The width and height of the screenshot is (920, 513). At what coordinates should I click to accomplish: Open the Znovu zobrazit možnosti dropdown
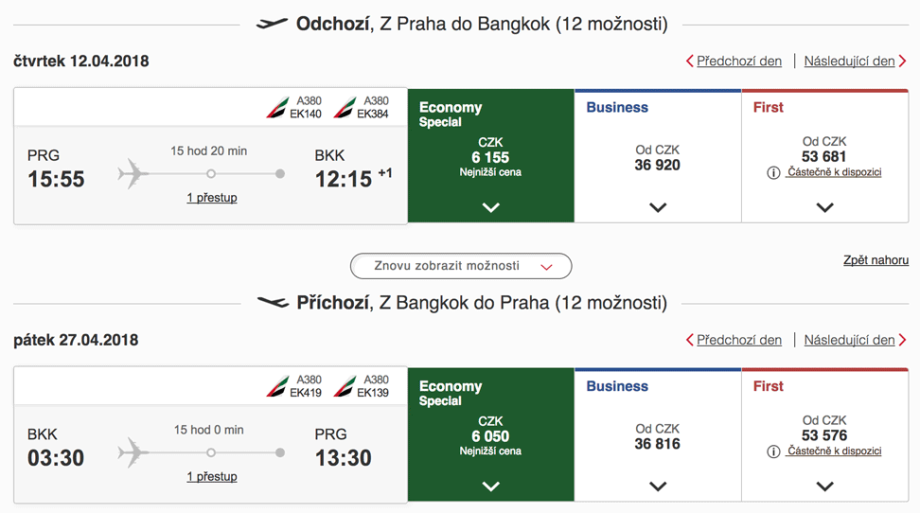tap(461, 266)
